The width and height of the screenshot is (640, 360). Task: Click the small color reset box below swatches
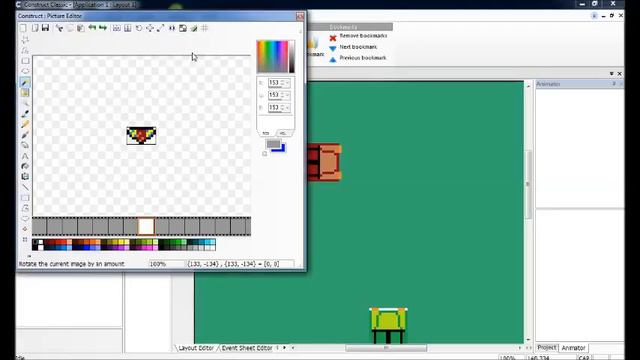pos(264,153)
